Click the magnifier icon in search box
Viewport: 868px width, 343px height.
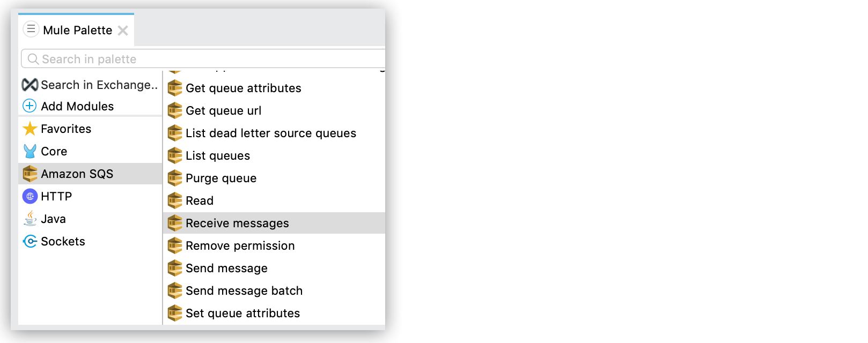[33, 59]
